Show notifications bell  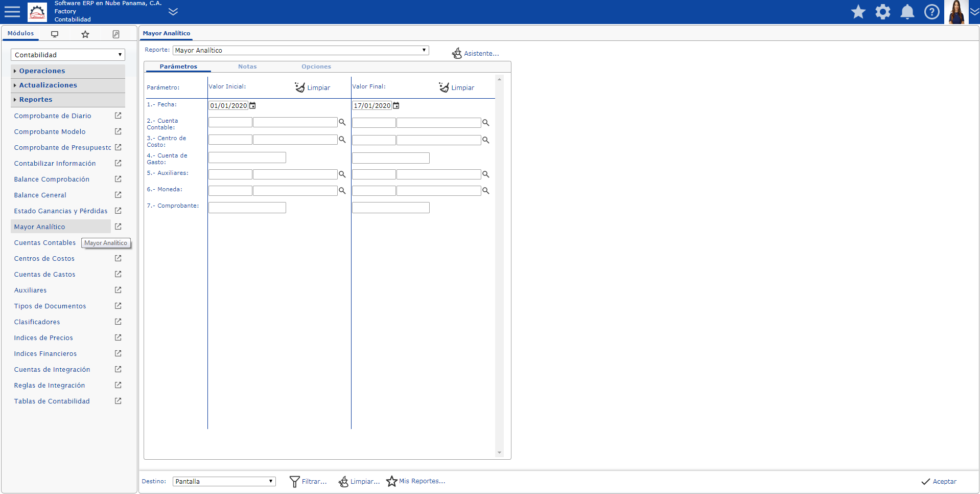[907, 12]
